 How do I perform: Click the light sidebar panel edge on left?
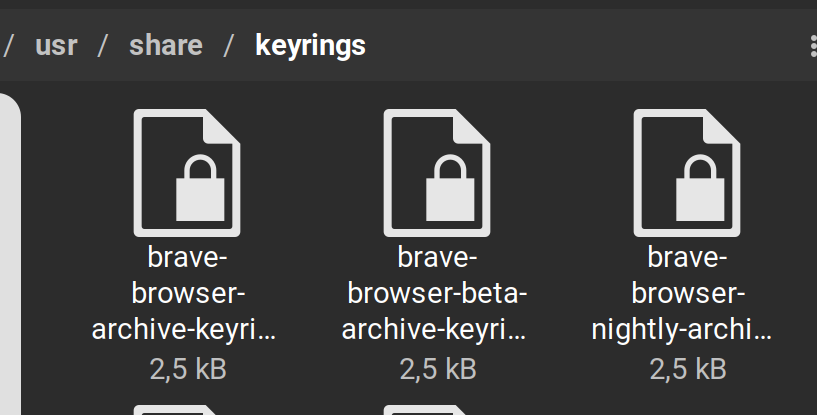pos(10,254)
